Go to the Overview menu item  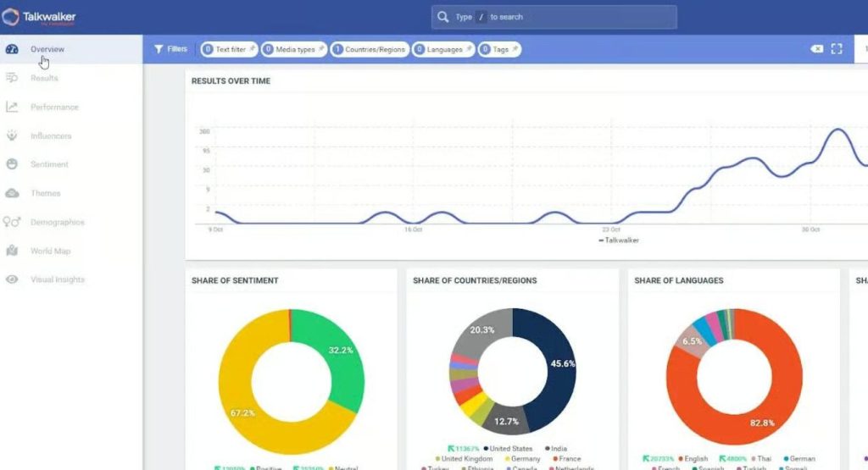(x=47, y=49)
